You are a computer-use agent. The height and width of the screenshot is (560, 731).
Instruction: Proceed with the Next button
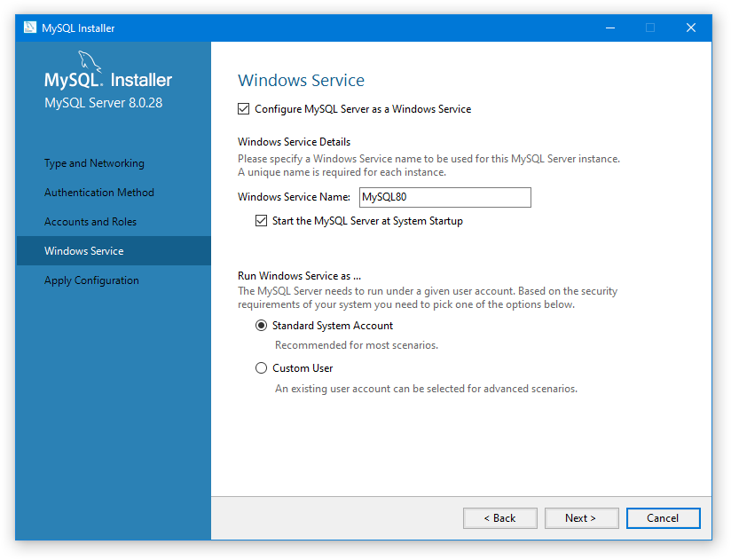(580, 518)
